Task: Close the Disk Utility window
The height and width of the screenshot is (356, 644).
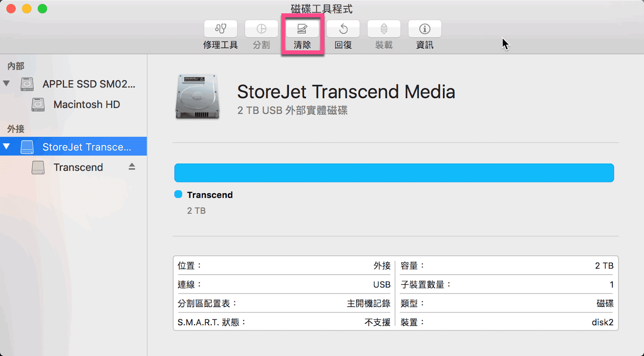Action: pyautogui.click(x=11, y=8)
